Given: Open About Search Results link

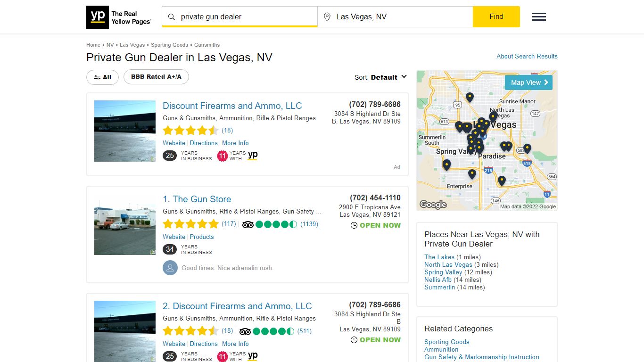Looking at the screenshot, I should (527, 56).
